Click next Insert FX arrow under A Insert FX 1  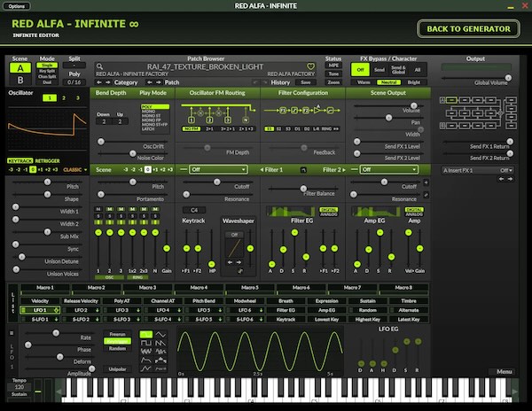click(510, 179)
